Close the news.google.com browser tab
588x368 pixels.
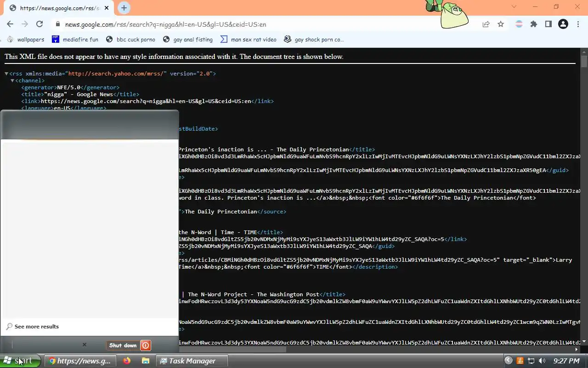[107, 8]
